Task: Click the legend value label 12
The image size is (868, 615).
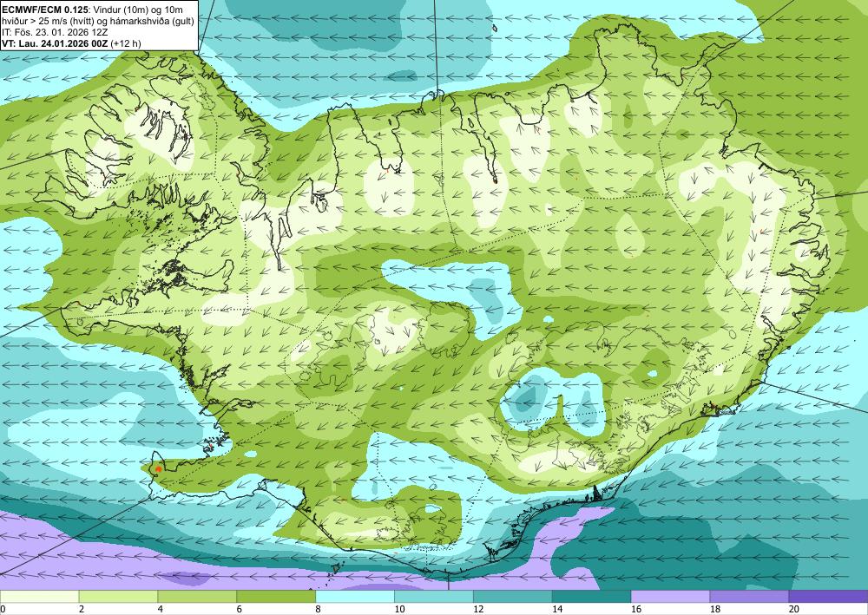Action: point(478,609)
